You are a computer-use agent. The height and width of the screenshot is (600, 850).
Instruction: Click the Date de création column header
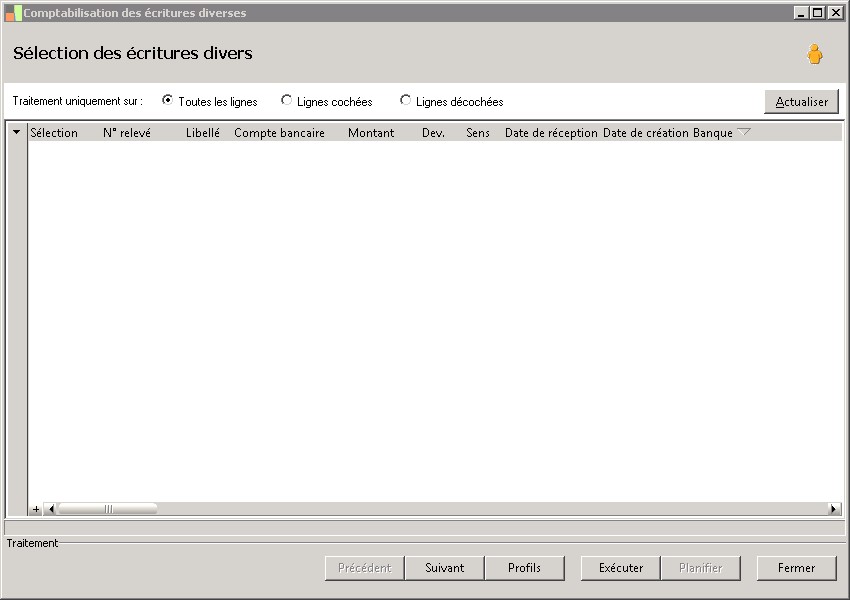646,133
